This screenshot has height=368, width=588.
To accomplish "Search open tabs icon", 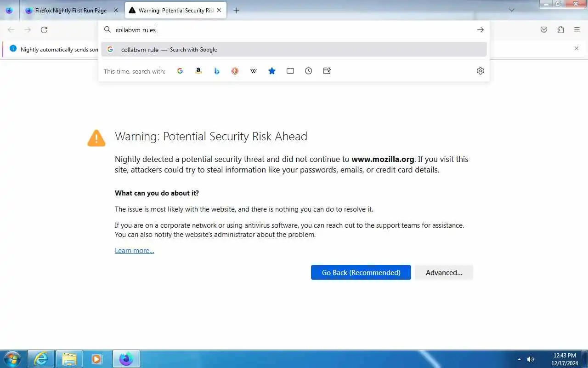I will pos(290,71).
